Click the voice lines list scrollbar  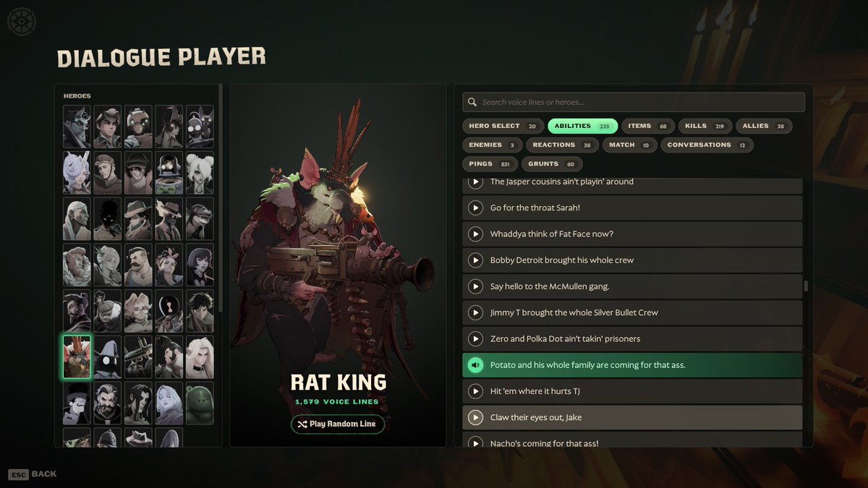pyautogui.click(x=806, y=285)
